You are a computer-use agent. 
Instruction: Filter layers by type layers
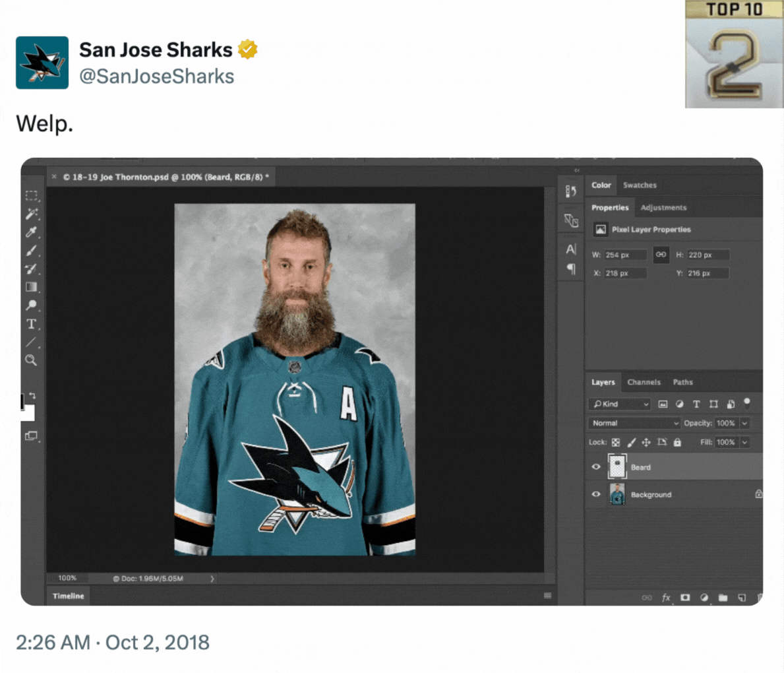(696, 404)
